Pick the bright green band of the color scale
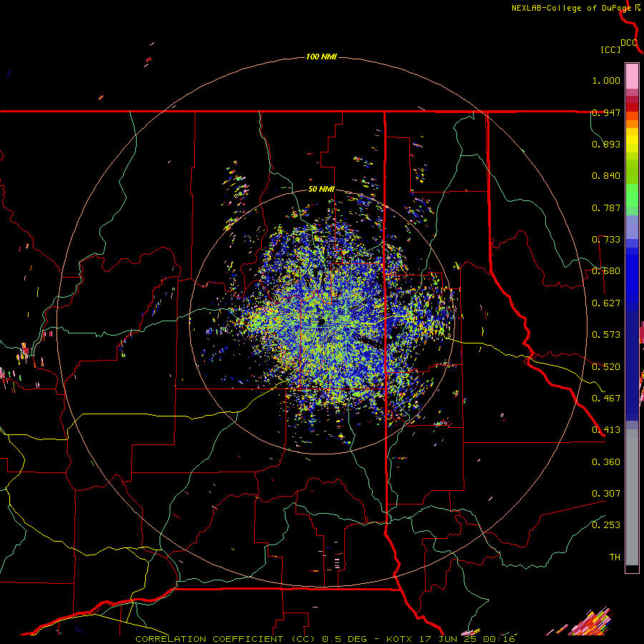 pyautogui.click(x=632, y=195)
